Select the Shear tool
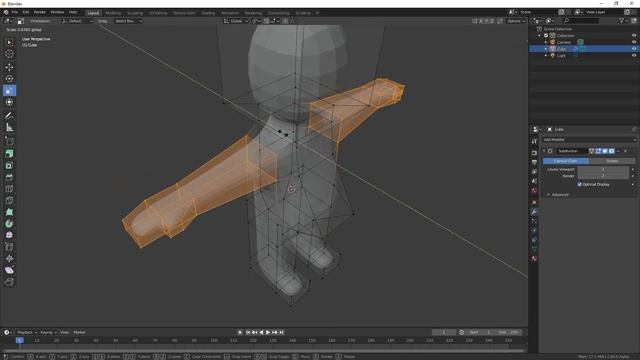Screen dimensions: 640x360 click(x=9, y=270)
